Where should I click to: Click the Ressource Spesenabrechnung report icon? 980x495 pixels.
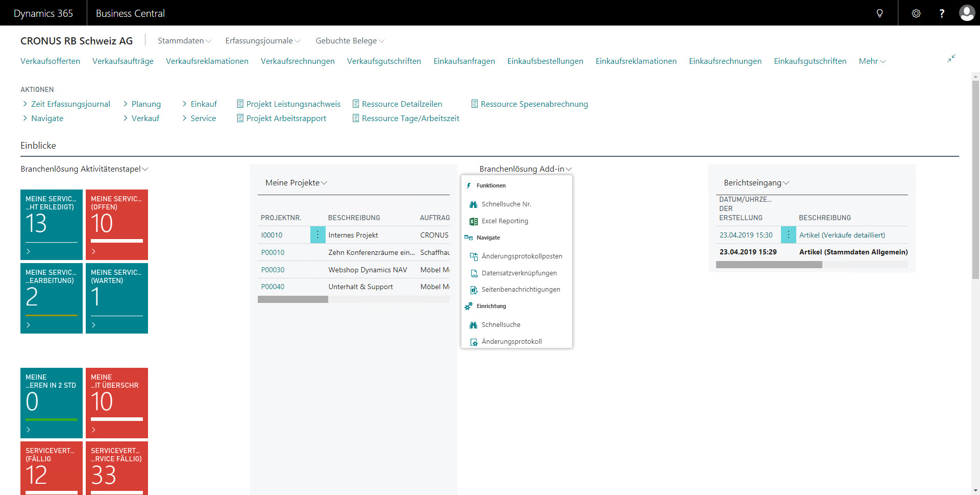pyautogui.click(x=475, y=104)
